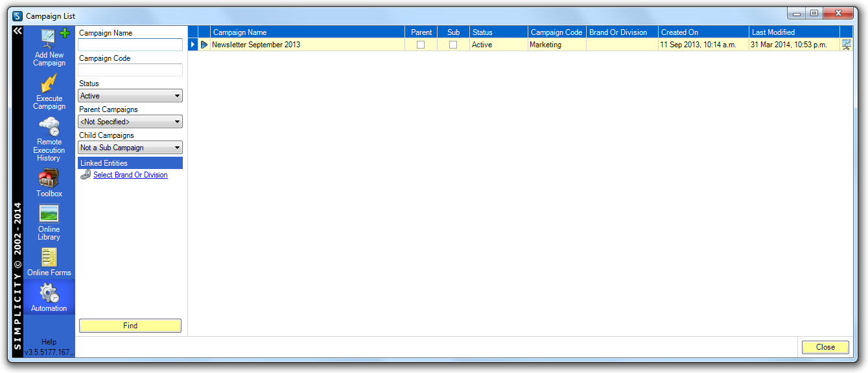Click row selector arrow for Newsletter row

[x=193, y=45]
